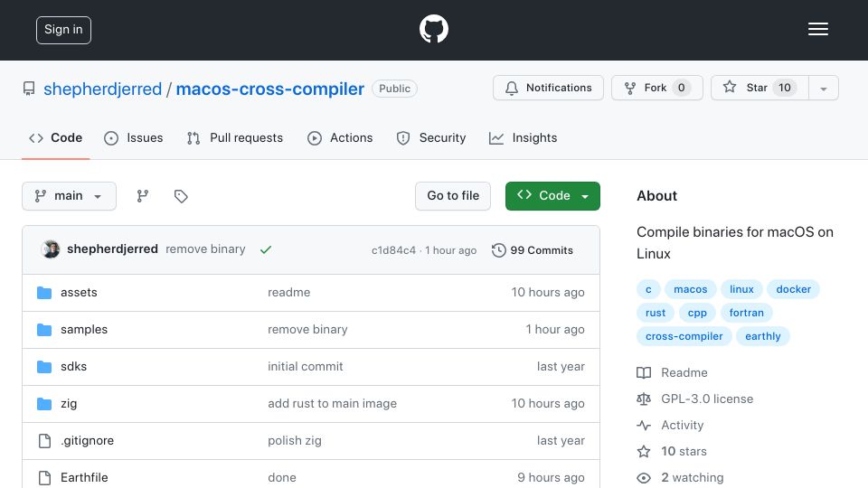
Task: Select the 'cpp' topic tag
Action: [697, 313]
